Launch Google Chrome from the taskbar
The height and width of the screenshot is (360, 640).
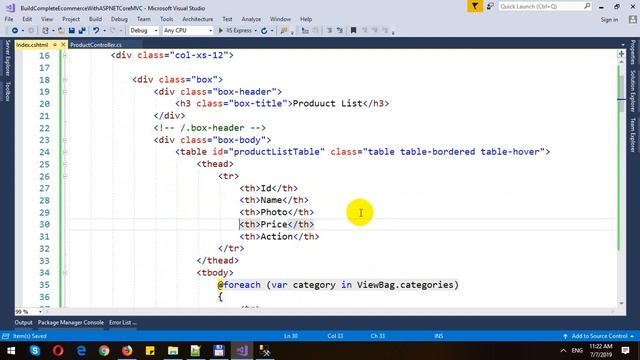(104, 351)
